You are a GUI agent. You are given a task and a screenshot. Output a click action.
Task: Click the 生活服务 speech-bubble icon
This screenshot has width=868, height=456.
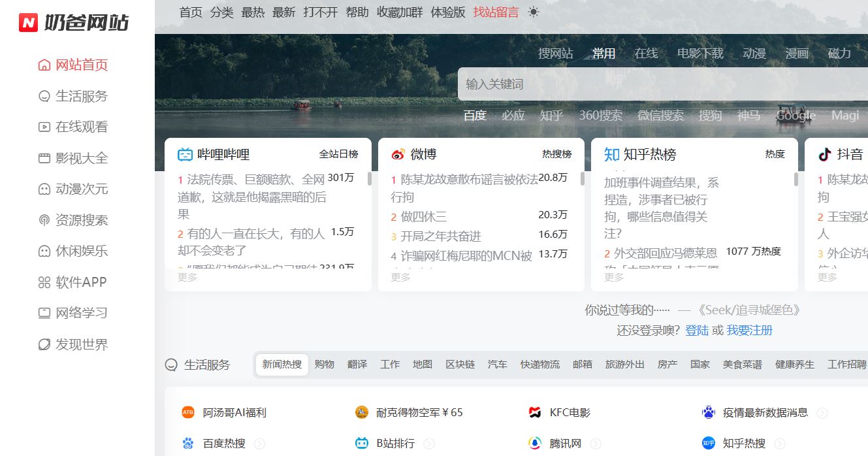(x=170, y=365)
